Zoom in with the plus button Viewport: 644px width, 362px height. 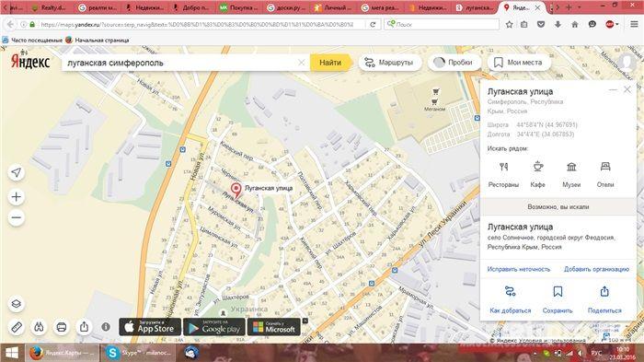point(16,197)
